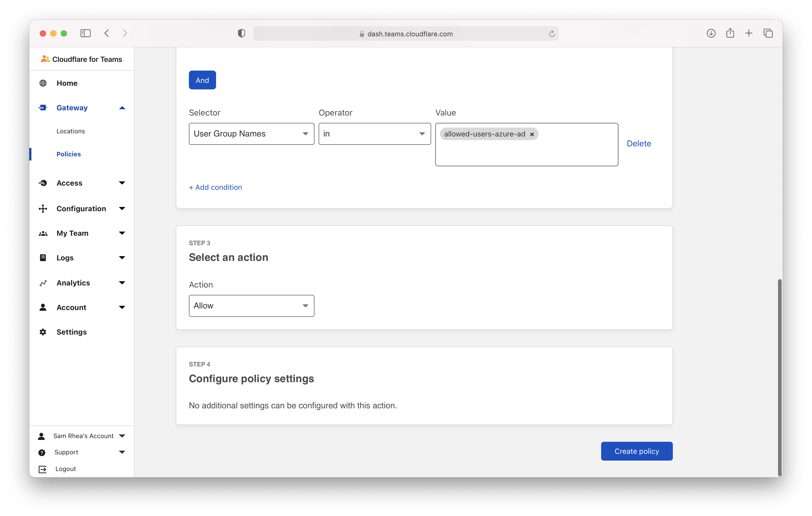The image size is (812, 516).
Task: Reload the page via refresh icon
Action: click(552, 34)
